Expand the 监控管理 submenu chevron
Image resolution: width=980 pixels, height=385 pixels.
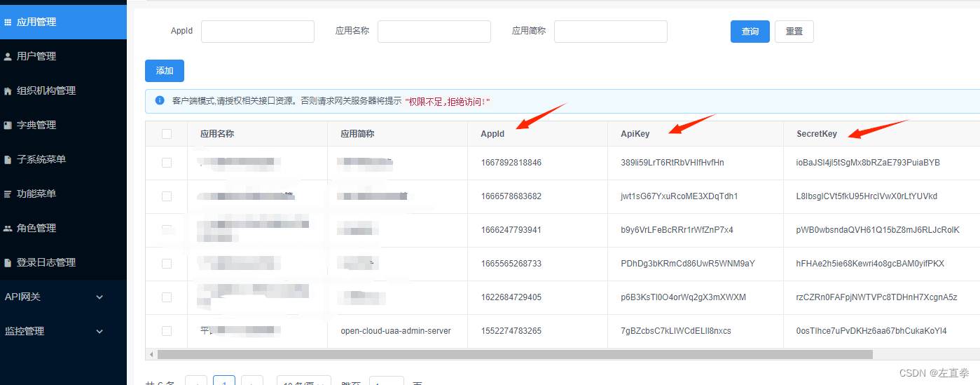(x=99, y=331)
